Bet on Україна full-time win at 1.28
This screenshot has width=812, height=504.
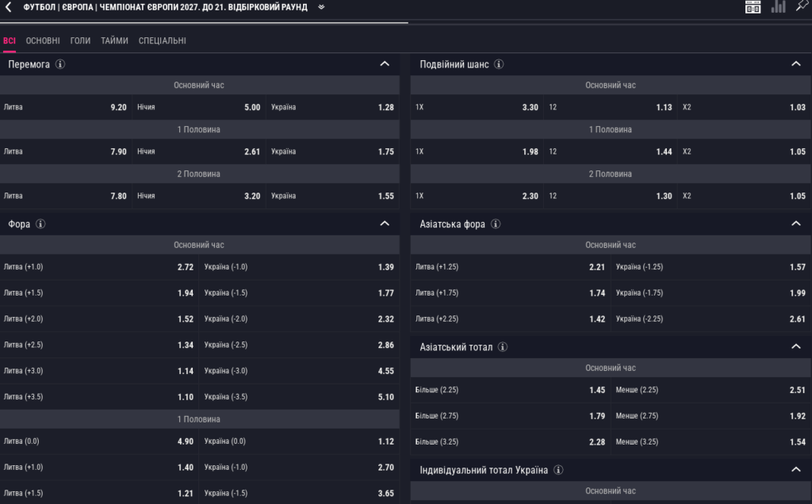(332, 107)
